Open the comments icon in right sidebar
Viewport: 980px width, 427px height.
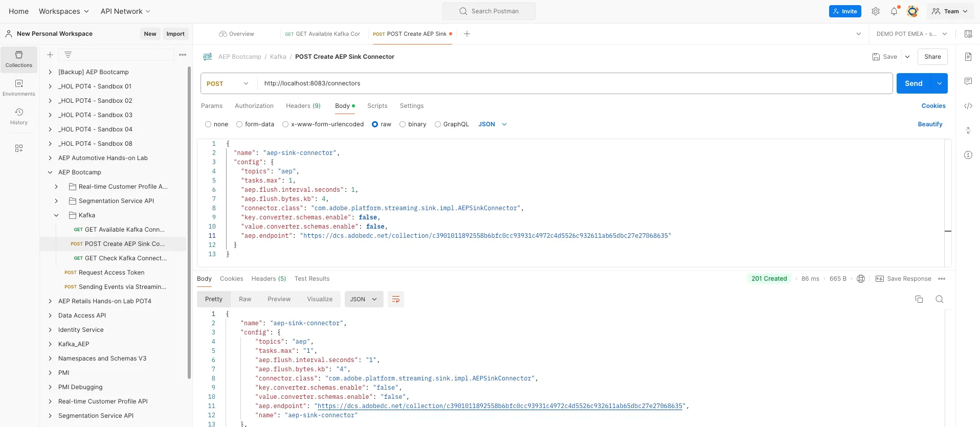pos(968,81)
